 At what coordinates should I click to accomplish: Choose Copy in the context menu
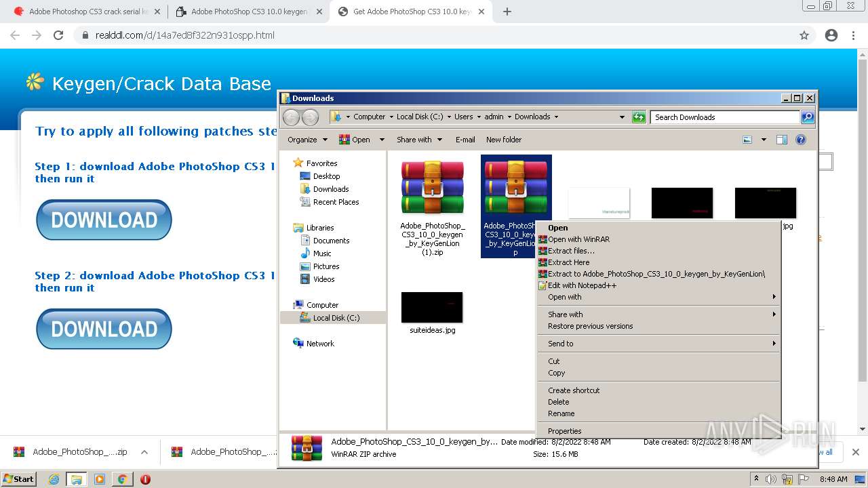(x=556, y=373)
